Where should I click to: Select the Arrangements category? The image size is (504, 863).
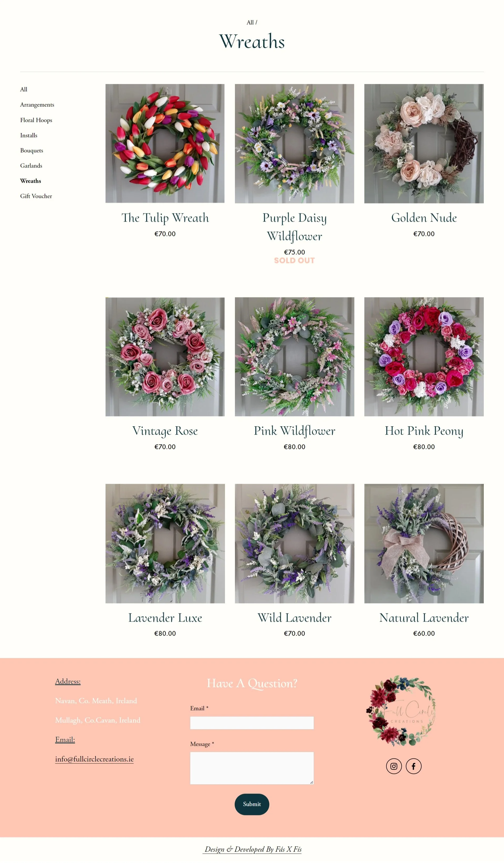(x=37, y=105)
